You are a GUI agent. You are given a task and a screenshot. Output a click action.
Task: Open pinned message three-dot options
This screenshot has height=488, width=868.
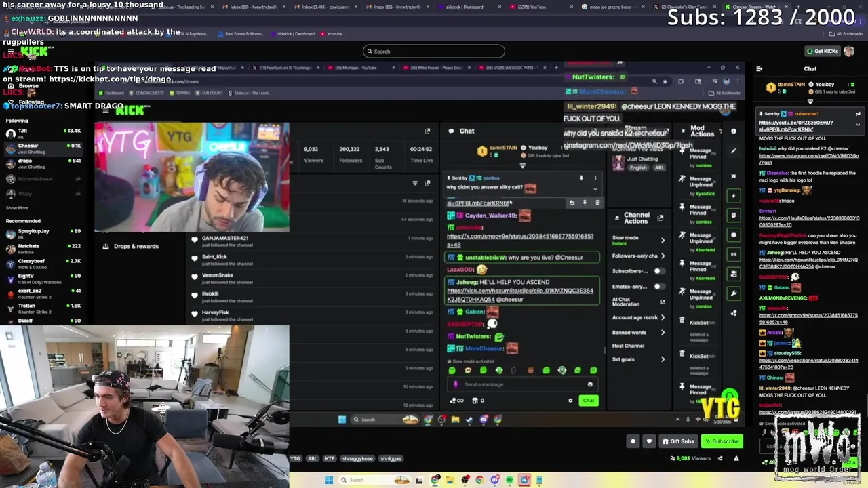(x=595, y=178)
